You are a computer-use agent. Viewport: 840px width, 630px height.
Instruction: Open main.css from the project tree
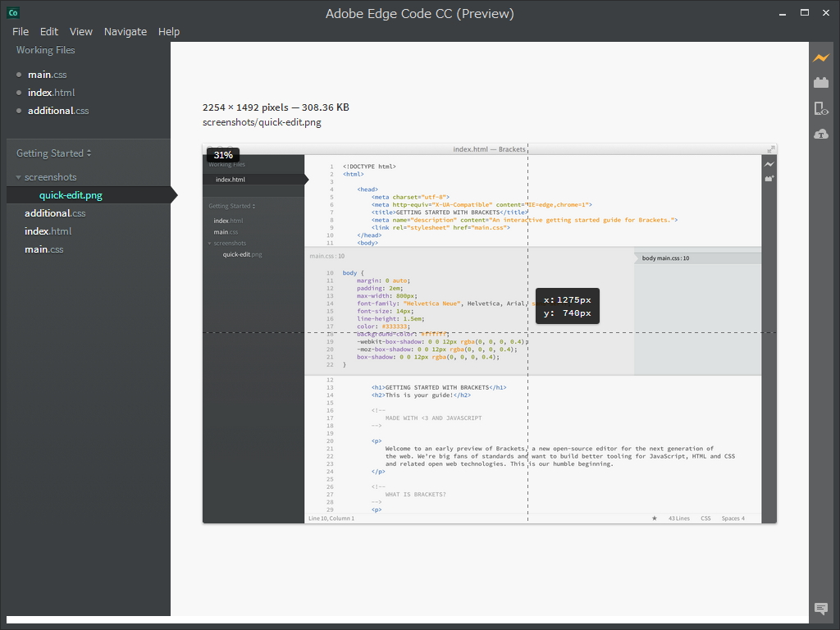coord(43,249)
